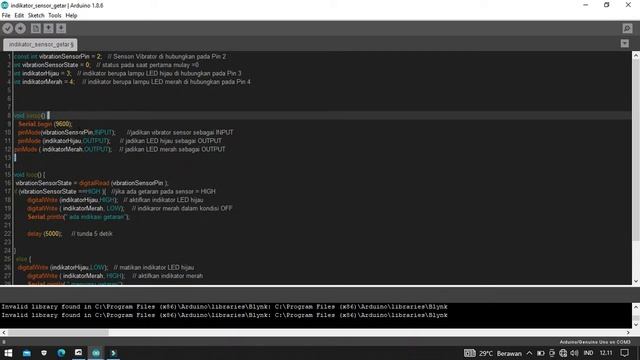Click the console horizontal scrollbar thumb

tap(58, 333)
